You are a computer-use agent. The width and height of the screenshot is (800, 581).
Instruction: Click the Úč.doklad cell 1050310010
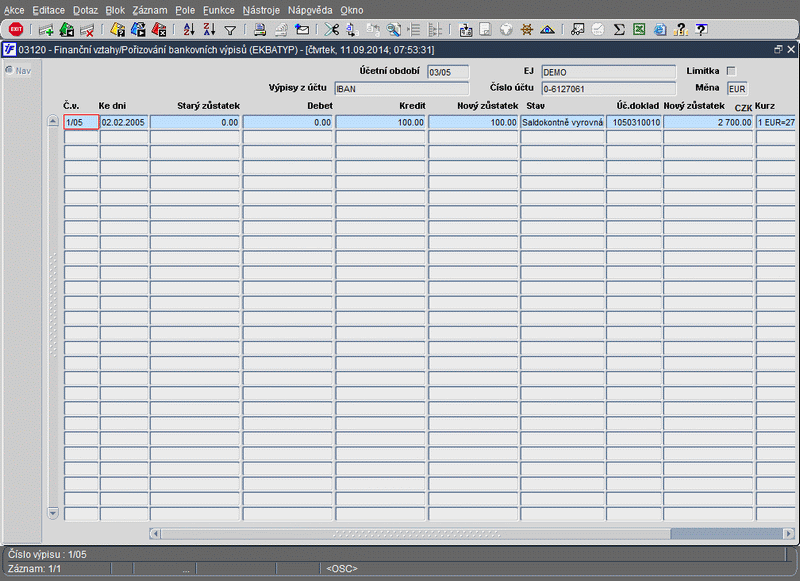click(x=634, y=122)
